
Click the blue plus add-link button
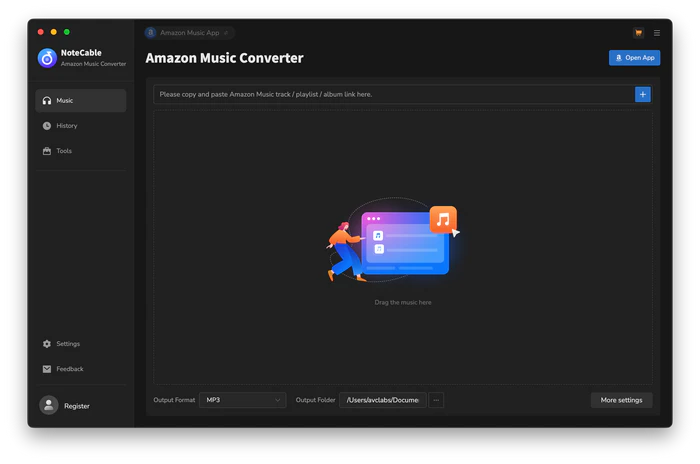tap(642, 94)
